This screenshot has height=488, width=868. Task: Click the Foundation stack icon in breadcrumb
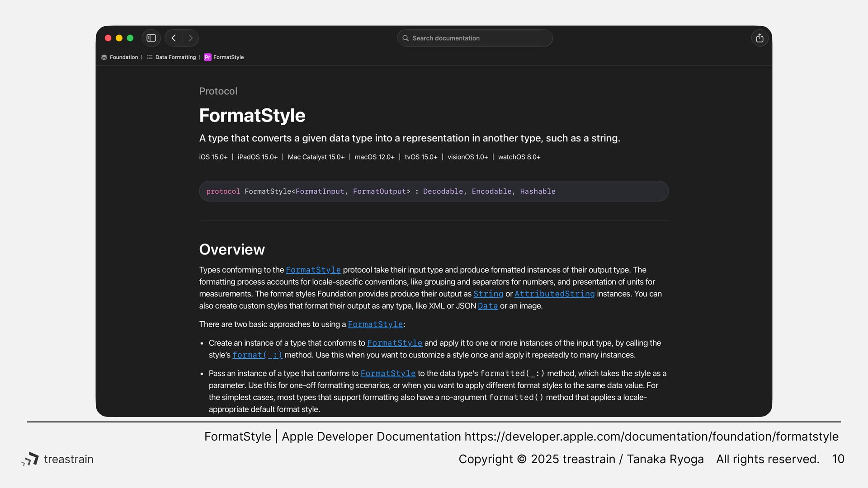104,57
